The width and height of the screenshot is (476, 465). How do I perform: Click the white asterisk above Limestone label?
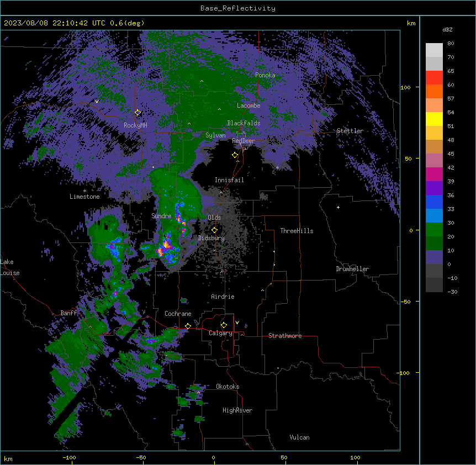click(x=84, y=191)
